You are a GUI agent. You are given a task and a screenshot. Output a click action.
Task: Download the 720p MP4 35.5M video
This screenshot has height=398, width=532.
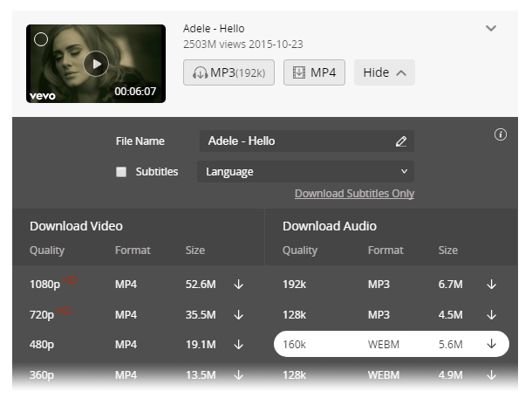238,315
